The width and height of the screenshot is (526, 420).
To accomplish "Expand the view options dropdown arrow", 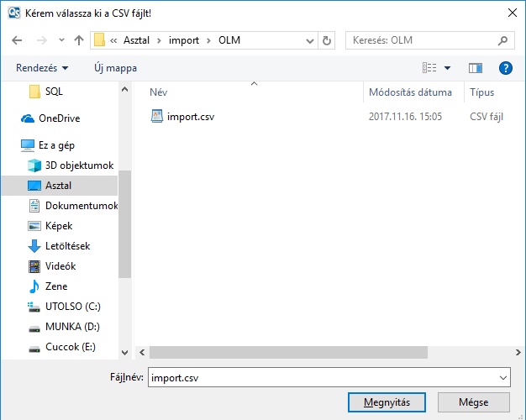I will coord(447,68).
